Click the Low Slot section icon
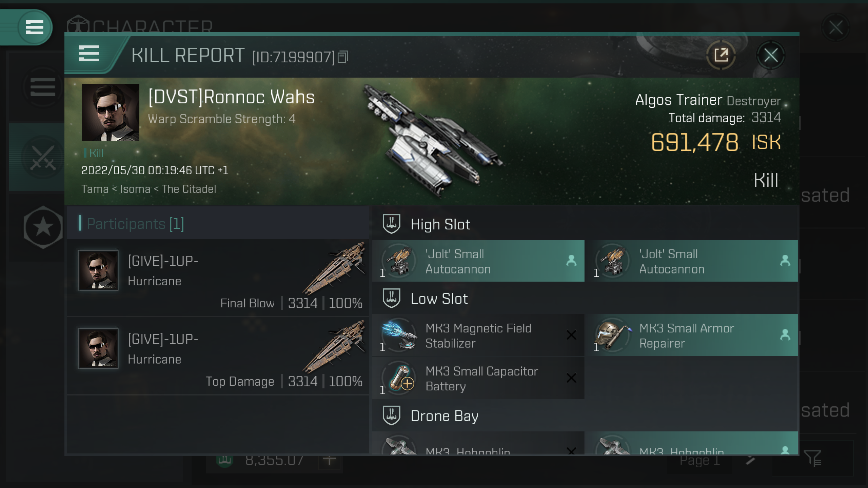Screen dimensions: 868x488 point(392,298)
